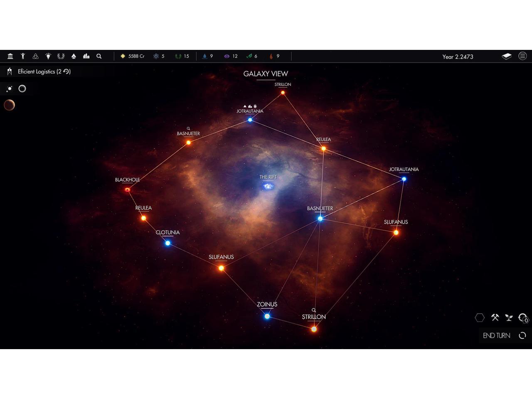Select the ZOINUS star system

(x=267, y=316)
